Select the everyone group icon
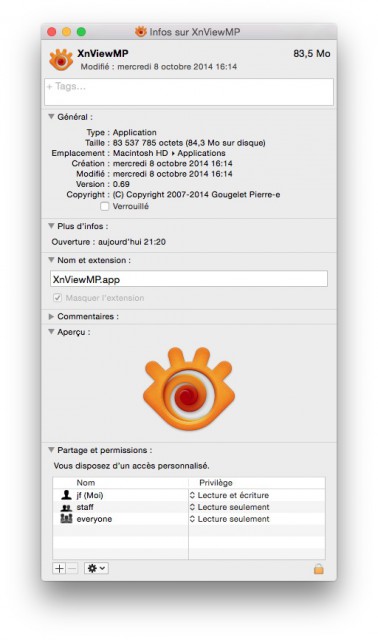This screenshot has width=378, height=640. pyautogui.click(x=66, y=519)
